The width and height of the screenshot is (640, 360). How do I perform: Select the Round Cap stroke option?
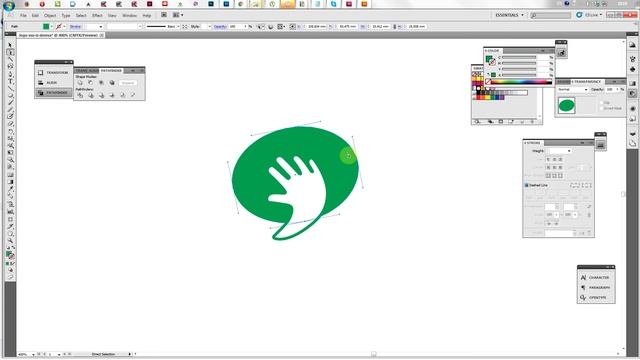[554, 160]
